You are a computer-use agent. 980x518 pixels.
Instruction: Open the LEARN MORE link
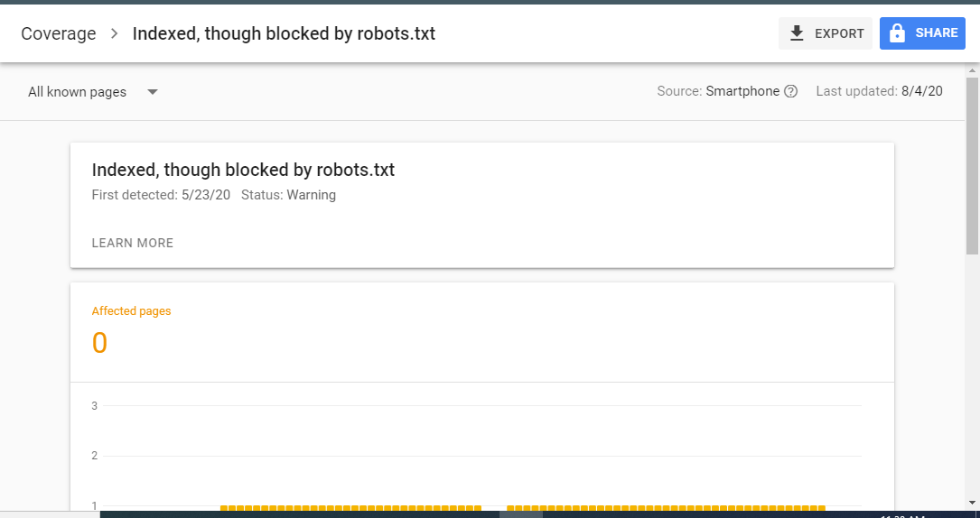click(133, 243)
